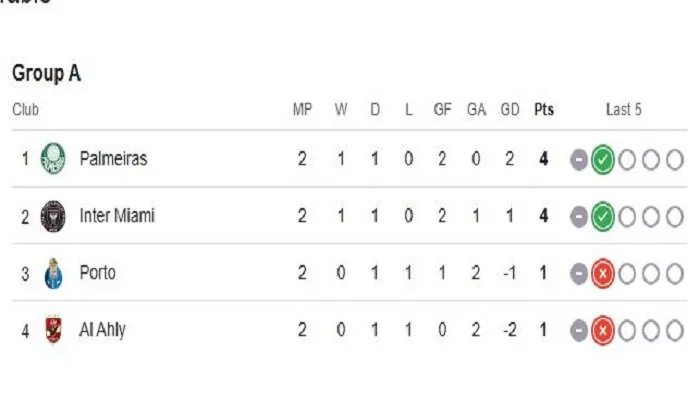Viewport: 700px width, 400px height.
Task: Click Porto red loss X icon
Action: click(x=603, y=274)
